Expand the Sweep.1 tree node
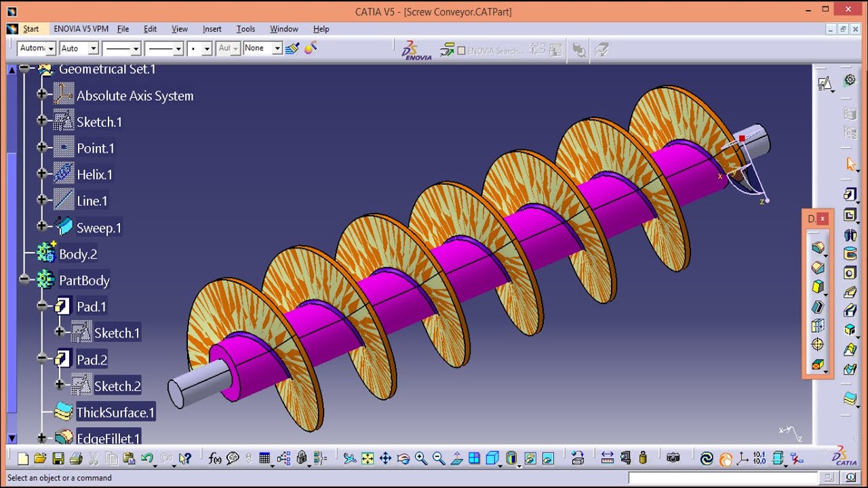 [x=42, y=226]
